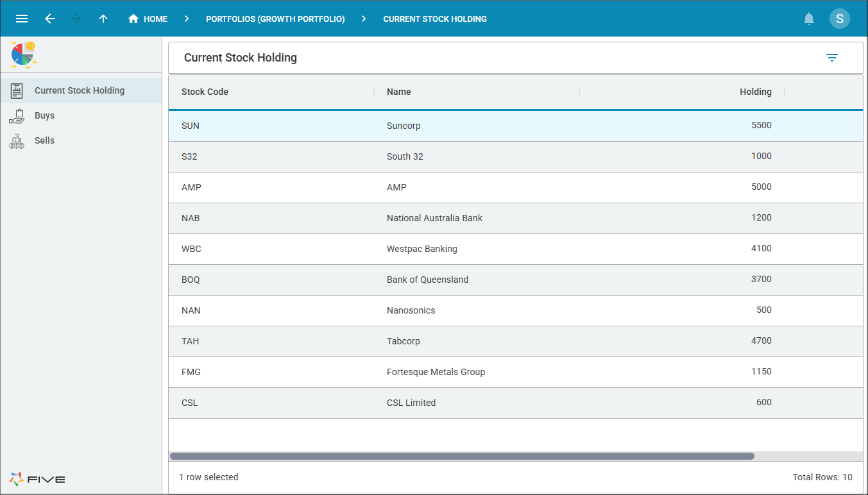
Task: Click the horizontal scrollbar thumb
Action: (x=462, y=457)
